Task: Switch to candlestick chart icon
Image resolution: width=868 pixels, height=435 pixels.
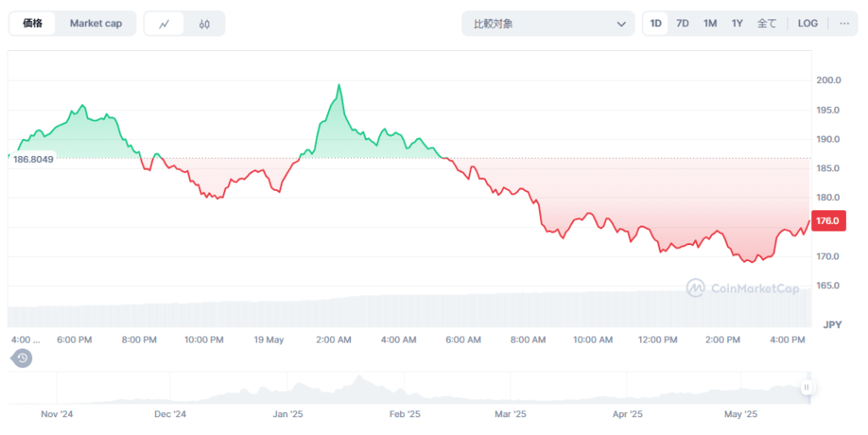Action: [204, 24]
